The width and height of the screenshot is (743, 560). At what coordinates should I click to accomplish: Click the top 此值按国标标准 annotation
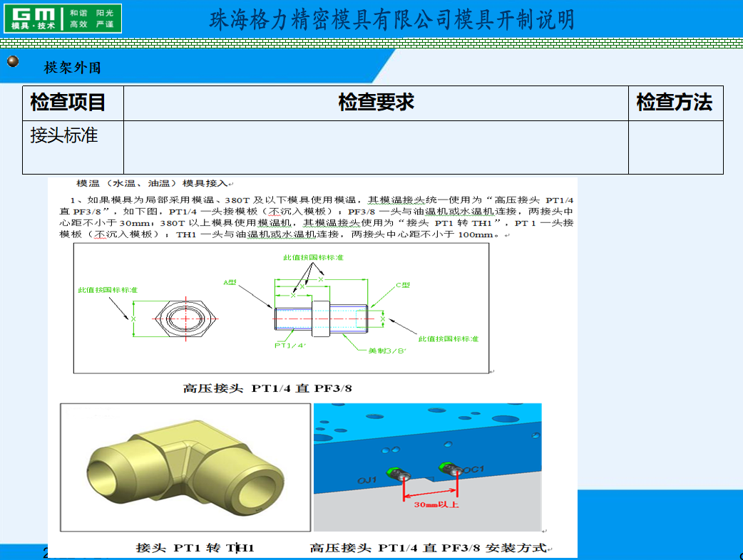point(313,257)
